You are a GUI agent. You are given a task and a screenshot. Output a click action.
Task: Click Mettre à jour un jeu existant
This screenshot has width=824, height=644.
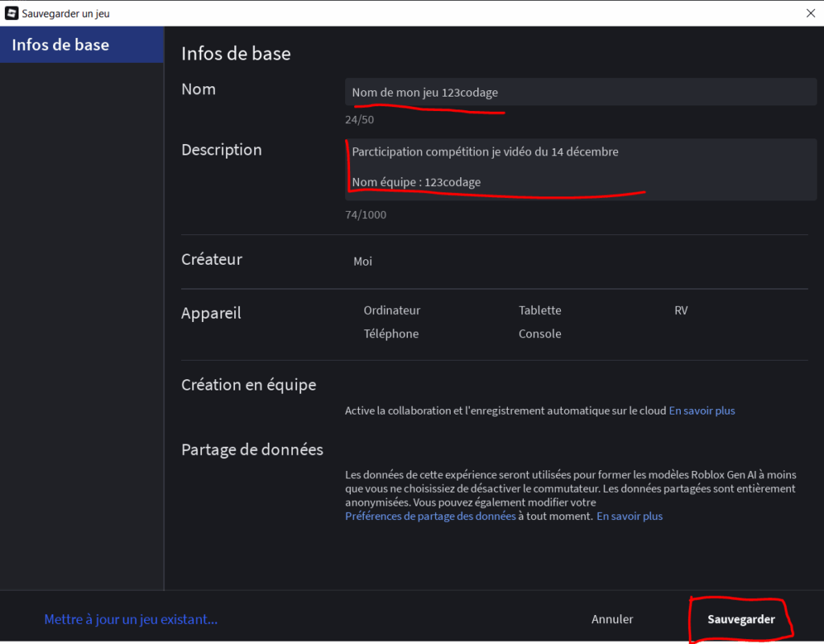coord(130,619)
